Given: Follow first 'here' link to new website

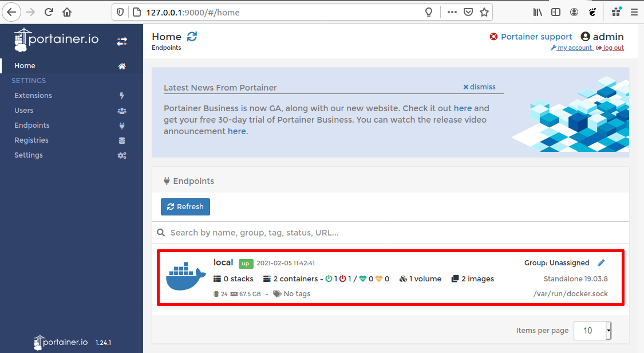Looking at the screenshot, I should point(463,108).
